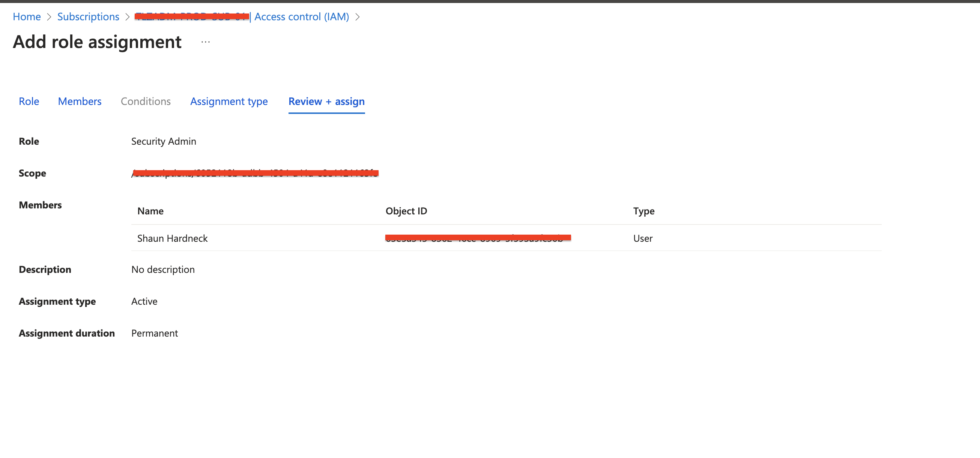Click the chevron after Home breadcrumb

click(49, 17)
